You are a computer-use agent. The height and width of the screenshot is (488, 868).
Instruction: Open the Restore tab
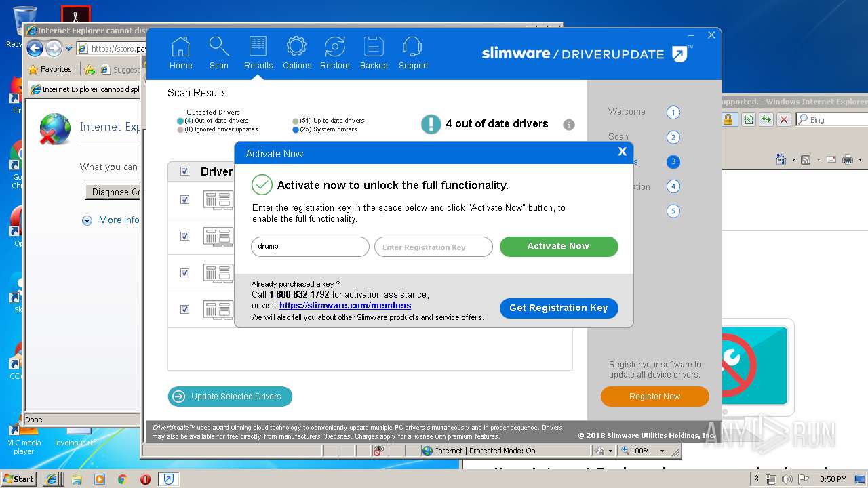pos(335,53)
